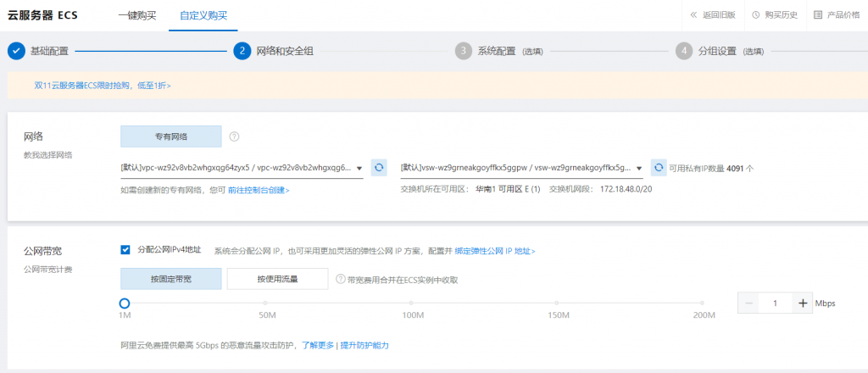
Task: Set bandwidth slider to the 150M mark
Action: coord(556,303)
